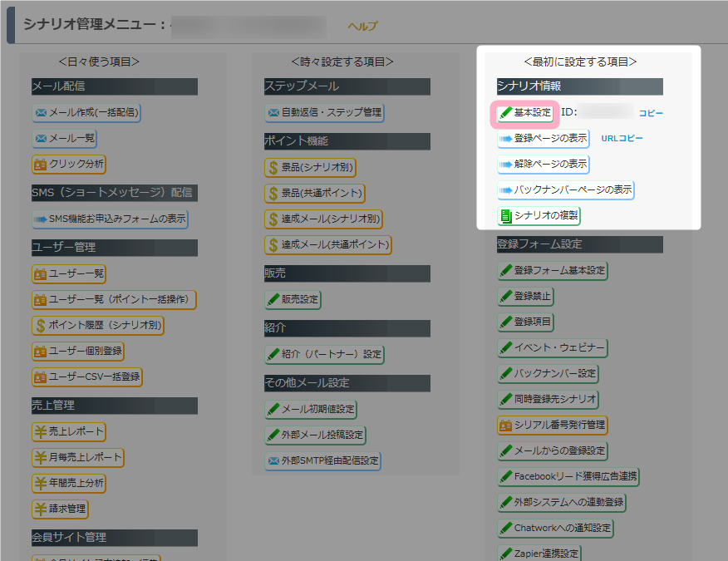The image size is (728, 561).
Task: Click envelope icon on 外部SMTP経由配信設定
Action: pos(273,460)
